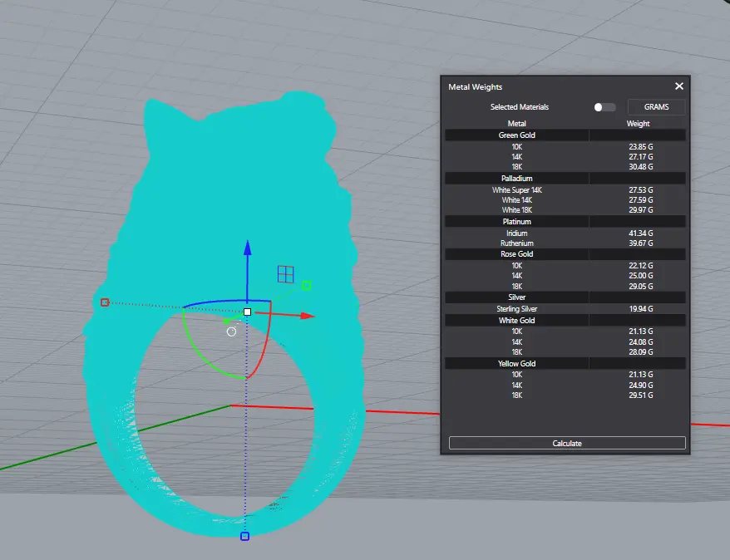This screenshot has height=560, width=730.
Task: Click the gumball planar grid handle
Action: pos(285,274)
